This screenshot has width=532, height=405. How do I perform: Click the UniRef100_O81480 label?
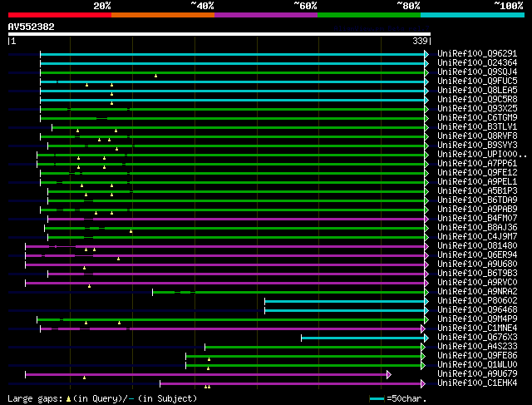point(477,246)
